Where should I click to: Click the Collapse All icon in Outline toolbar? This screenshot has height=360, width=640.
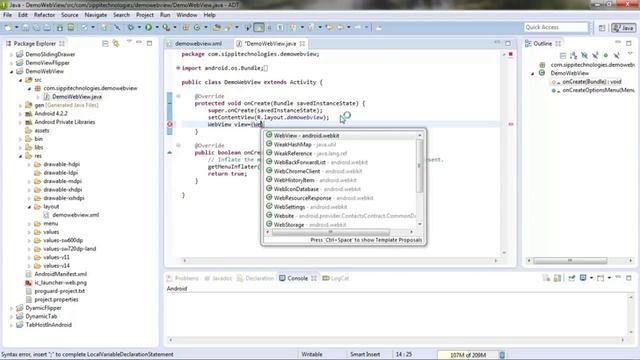point(563,55)
